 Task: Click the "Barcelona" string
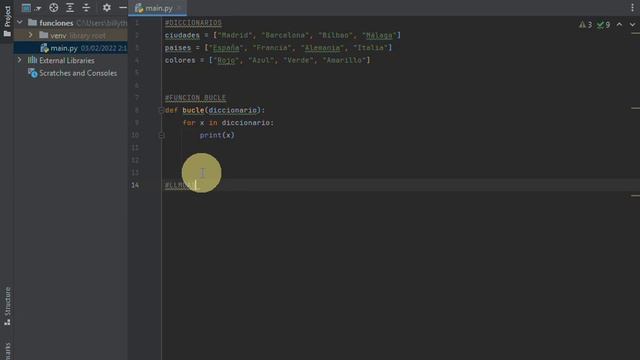pyautogui.click(x=285, y=36)
